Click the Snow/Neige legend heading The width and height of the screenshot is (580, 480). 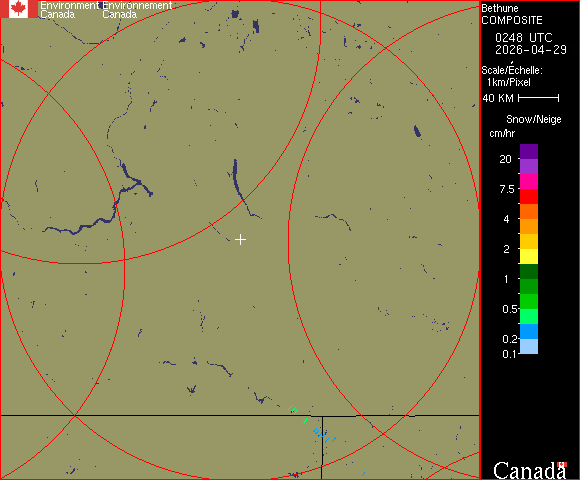coord(534,119)
